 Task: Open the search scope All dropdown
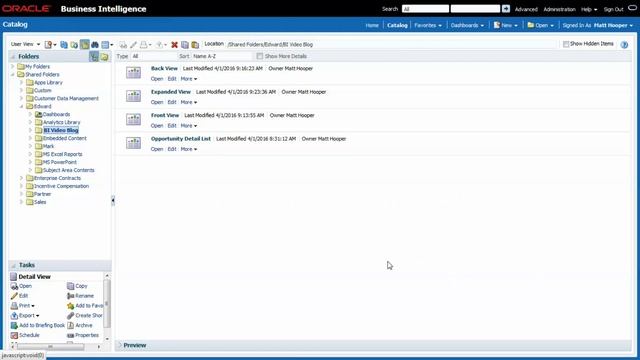[x=425, y=9]
